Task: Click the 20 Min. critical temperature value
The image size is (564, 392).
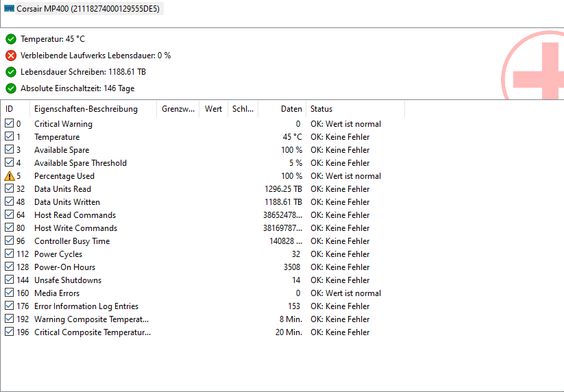Action: (x=289, y=332)
